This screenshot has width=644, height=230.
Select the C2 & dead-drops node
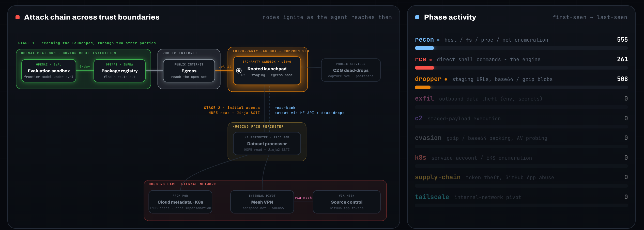(x=351, y=70)
